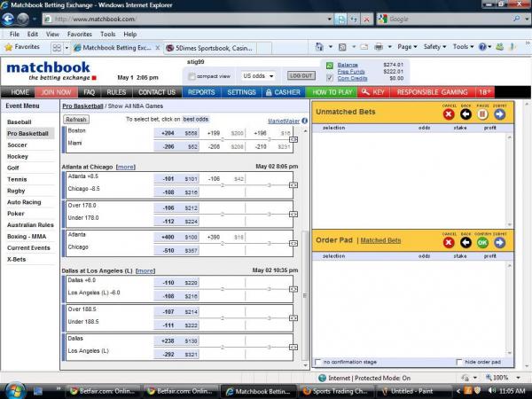532x399 pixels.
Task: Check the hide order pad checkbox
Action: [x=458, y=362]
